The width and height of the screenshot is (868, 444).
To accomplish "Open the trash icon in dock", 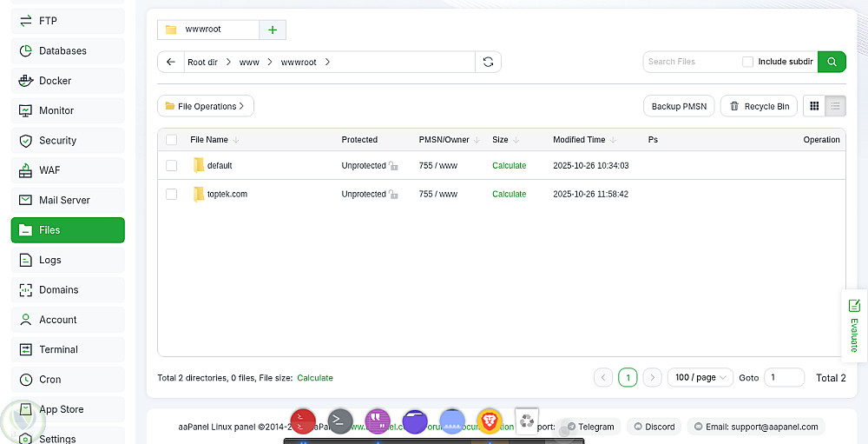I will (x=527, y=421).
